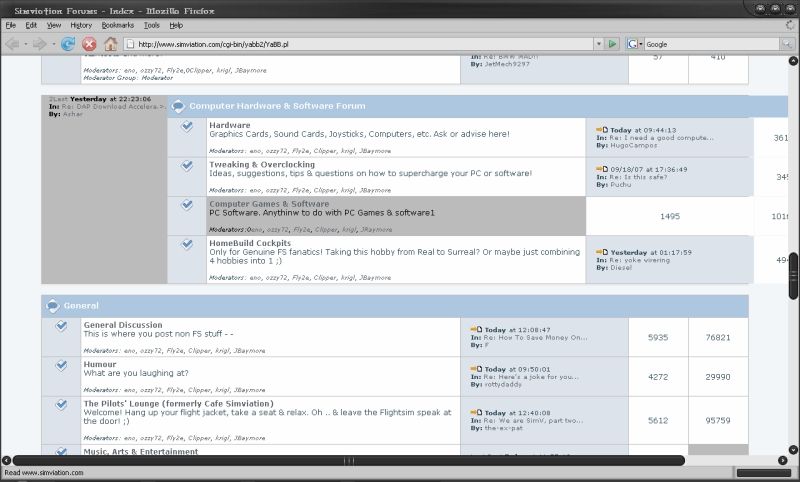Open the Tweaking & Overclocking board link
Image resolution: width=800 pixels, height=482 pixels.
click(262, 164)
